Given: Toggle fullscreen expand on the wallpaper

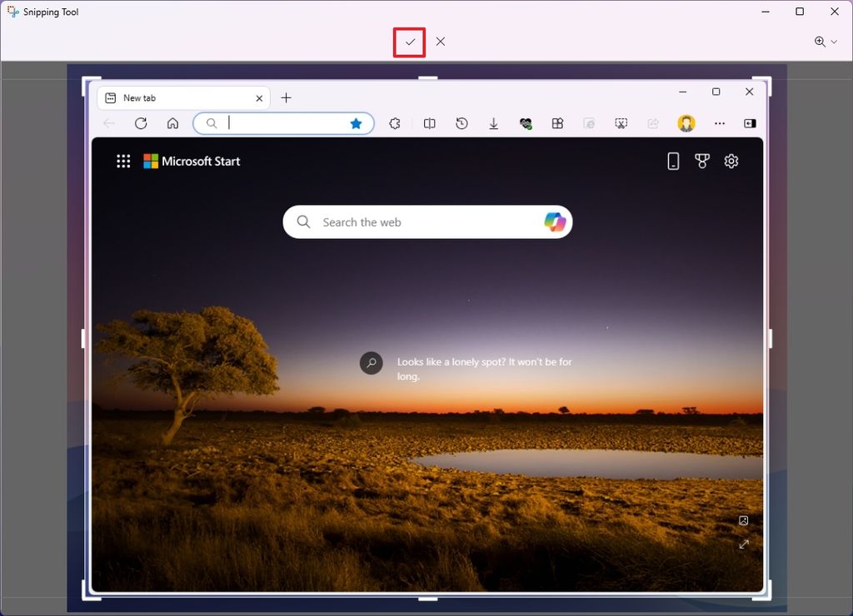Looking at the screenshot, I should (744, 544).
